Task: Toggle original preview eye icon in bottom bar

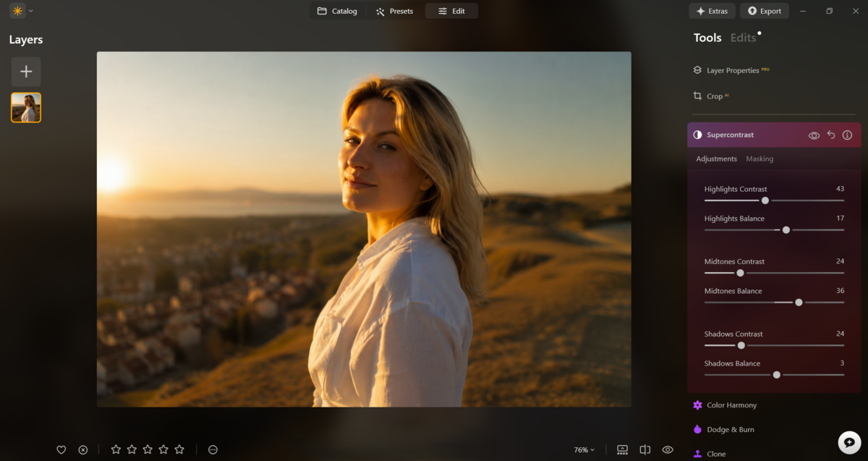Action: click(668, 449)
